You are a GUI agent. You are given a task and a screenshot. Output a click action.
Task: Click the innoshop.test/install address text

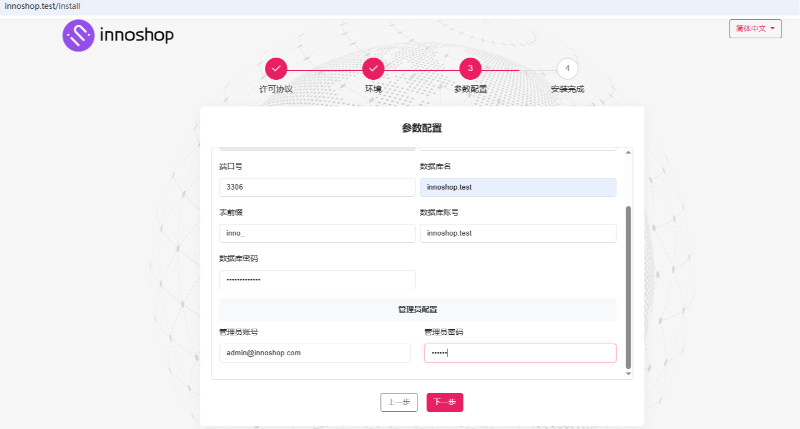pyautogui.click(x=42, y=6)
